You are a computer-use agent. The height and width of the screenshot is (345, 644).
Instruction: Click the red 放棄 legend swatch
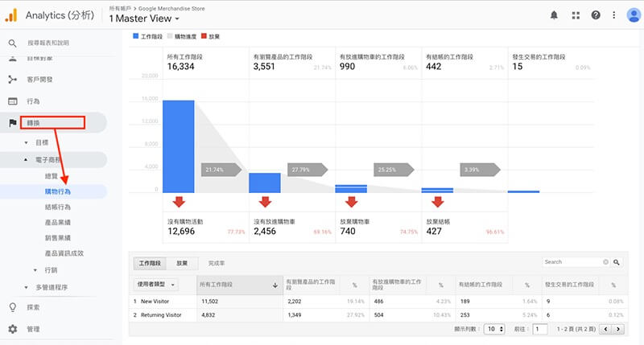[x=204, y=36]
